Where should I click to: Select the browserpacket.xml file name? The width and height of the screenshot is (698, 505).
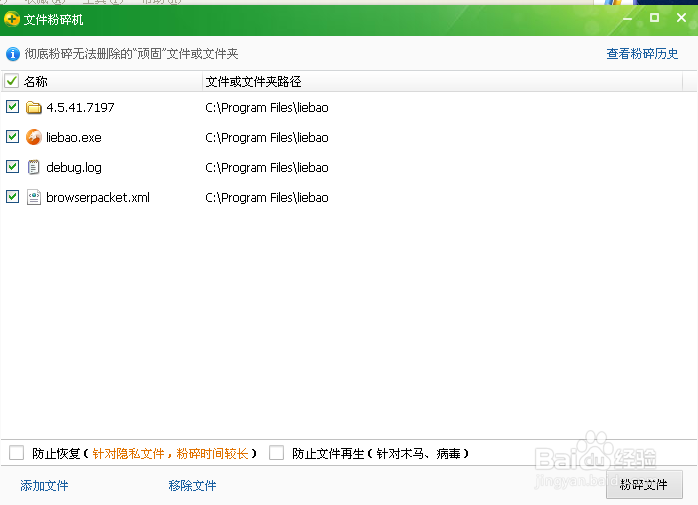click(98, 198)
